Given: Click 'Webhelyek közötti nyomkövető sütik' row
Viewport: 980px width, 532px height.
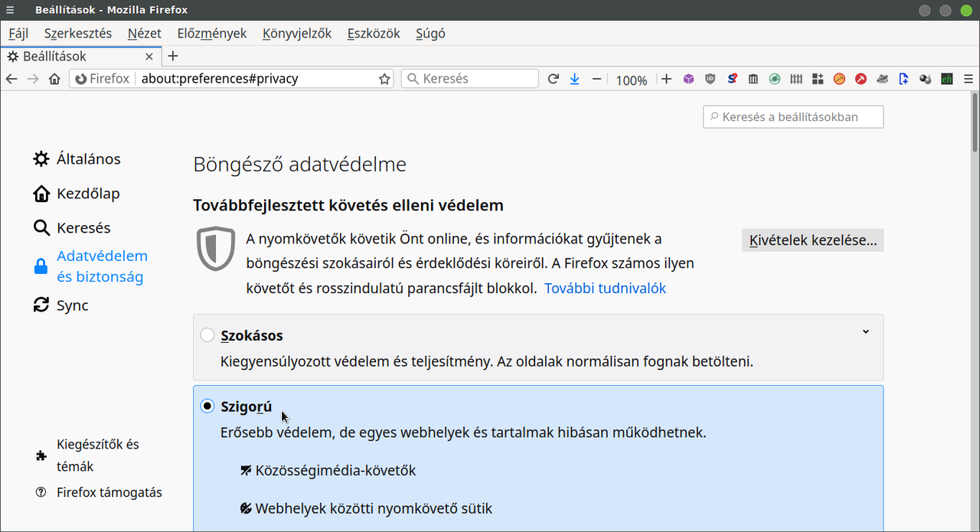Looking at the screenshot, I should [366, 508].
